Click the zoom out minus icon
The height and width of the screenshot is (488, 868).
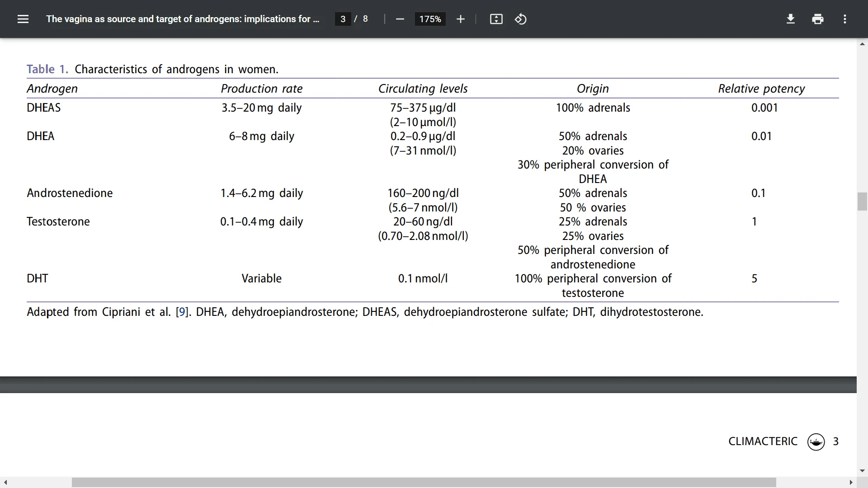tap(400, 19)
